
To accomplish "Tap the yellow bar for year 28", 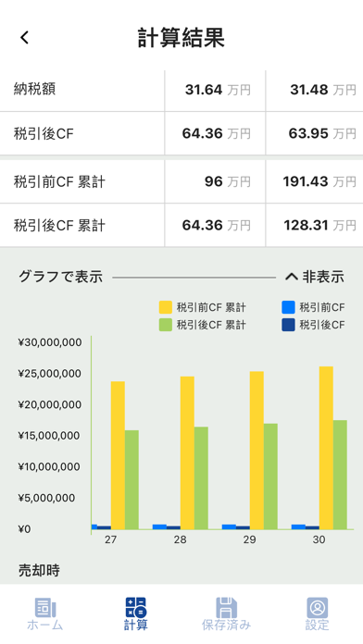I will 187,452.
